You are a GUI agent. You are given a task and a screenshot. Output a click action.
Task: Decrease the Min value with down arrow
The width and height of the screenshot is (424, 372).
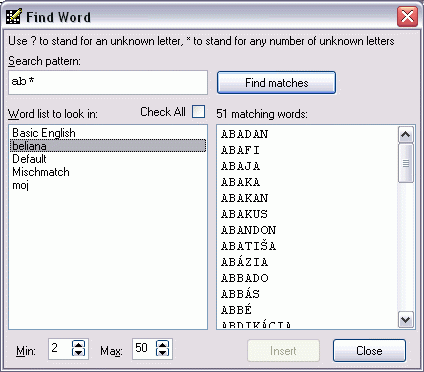coord(78,353)
